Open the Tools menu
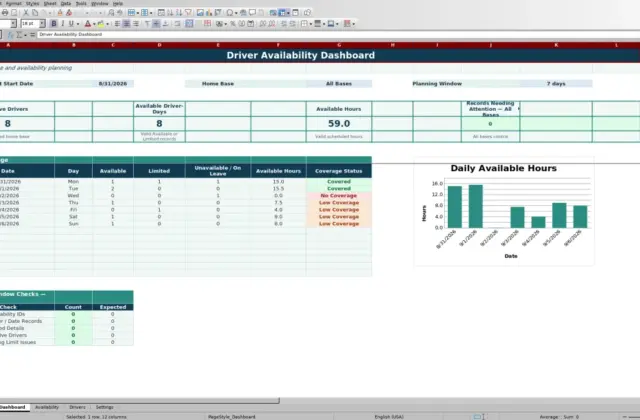640x420 pixels. [81, 3]
